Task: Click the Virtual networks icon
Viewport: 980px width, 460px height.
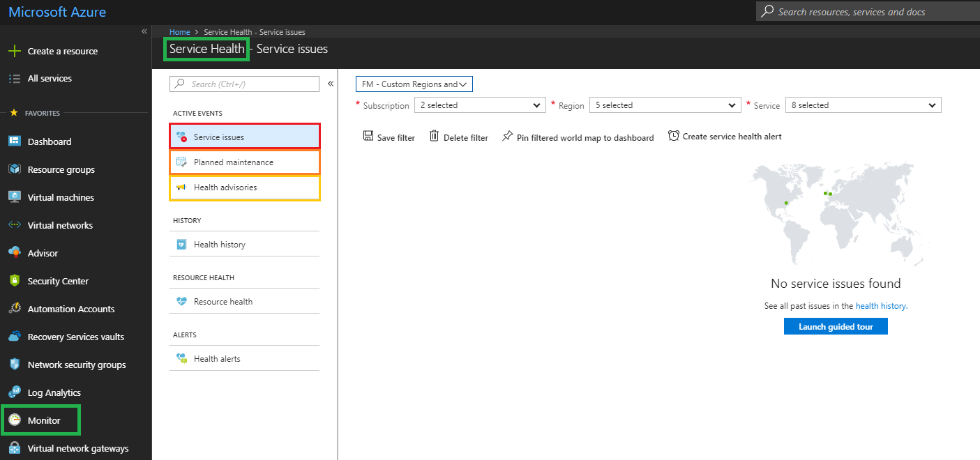Action: [15, 225]
